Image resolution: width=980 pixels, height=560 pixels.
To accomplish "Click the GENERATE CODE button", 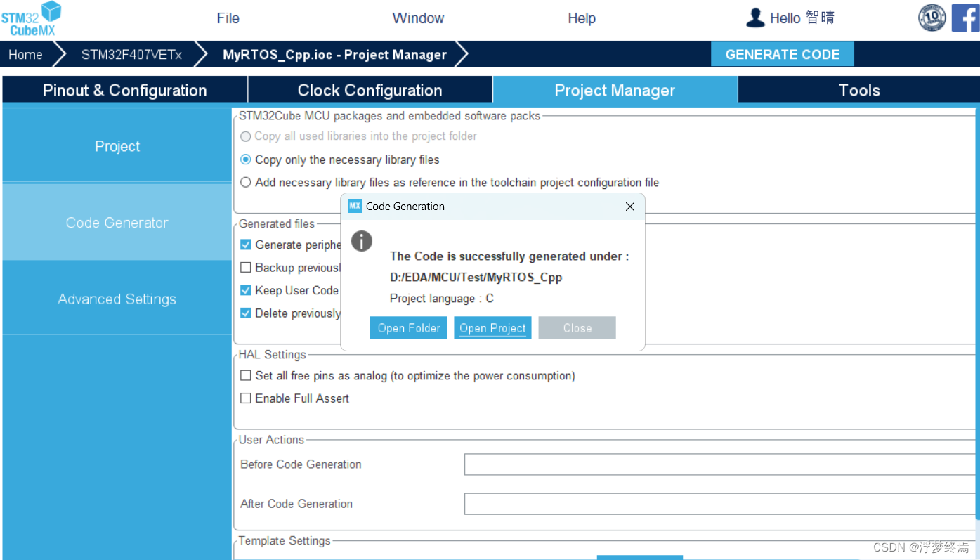I will pyautogui.click(x=783, y=55).
